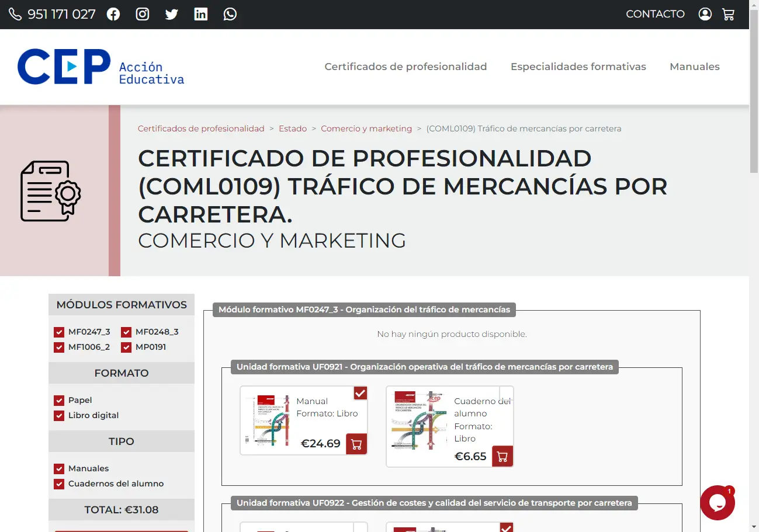Image resolution: width=759 pixels, height=532 pixels.
Task: Follow the Comercio y marketing breadcrumb
Action: coord(366,128)
